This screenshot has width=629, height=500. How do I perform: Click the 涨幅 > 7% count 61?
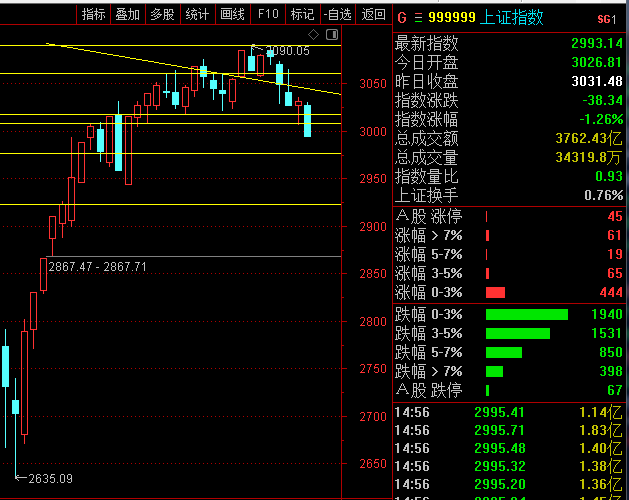click(615, 235)
